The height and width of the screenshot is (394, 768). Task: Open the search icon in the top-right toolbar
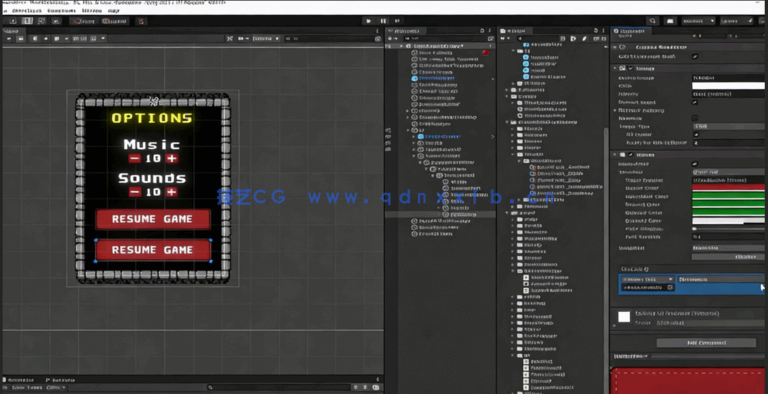coord(652,21)
